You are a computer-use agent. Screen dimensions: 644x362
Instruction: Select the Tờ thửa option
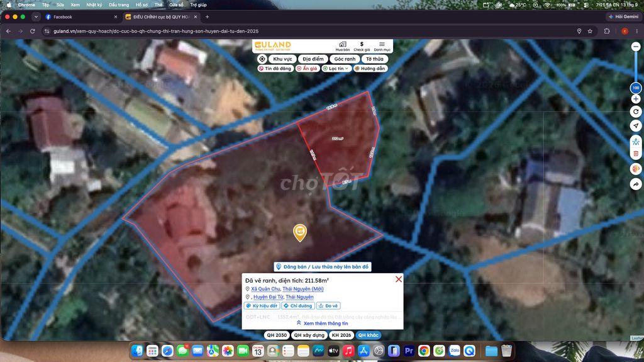(x=375, y=59)
